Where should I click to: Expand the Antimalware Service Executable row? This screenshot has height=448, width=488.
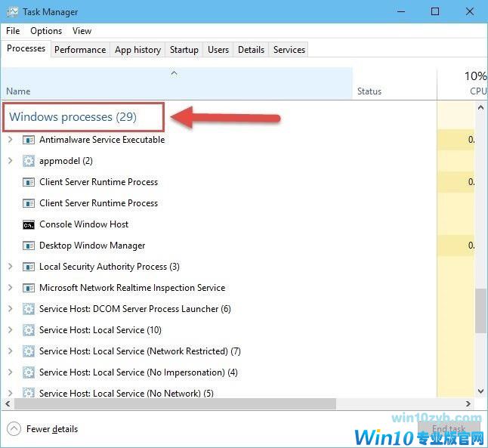tap(10, 140)
